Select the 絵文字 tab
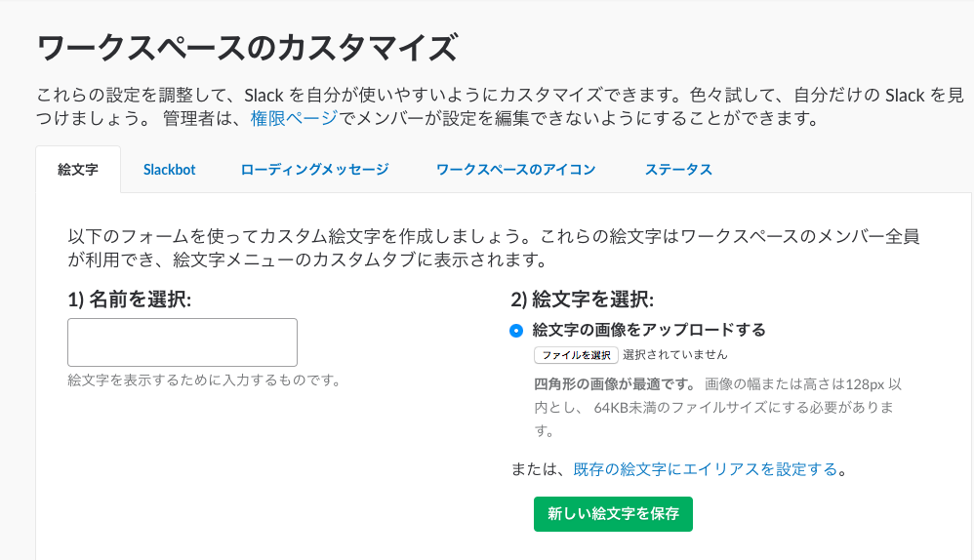974x560 pixels. [x=78, y=170]
